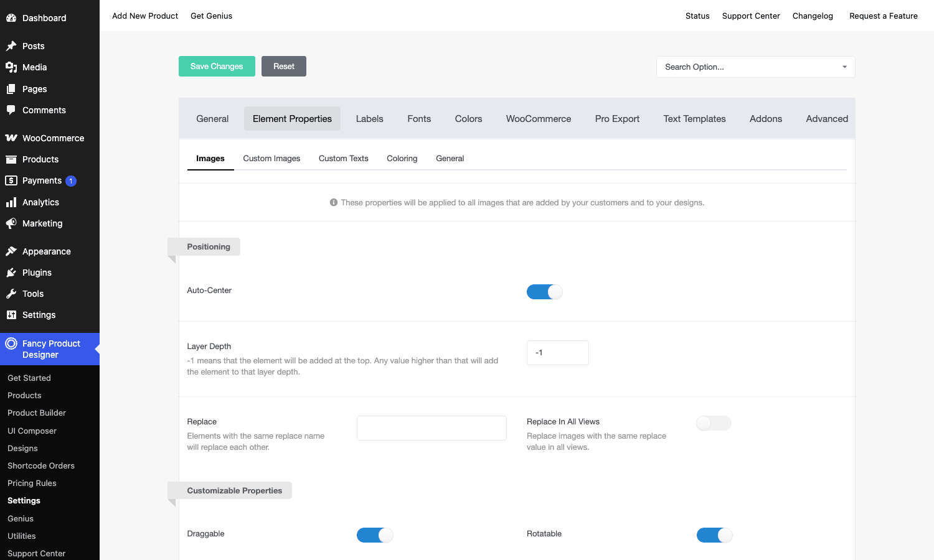Open the Search Option dropdown

click(755, 67)
